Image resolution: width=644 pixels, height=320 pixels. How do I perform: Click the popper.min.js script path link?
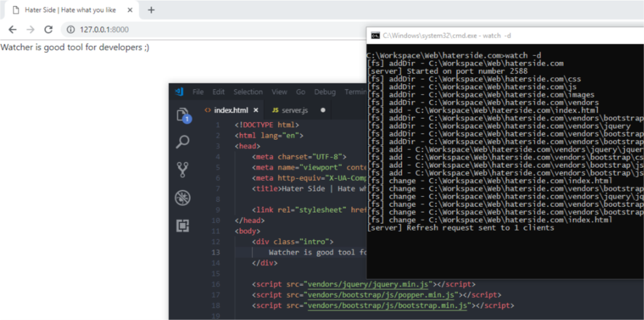tap(381, 295)
